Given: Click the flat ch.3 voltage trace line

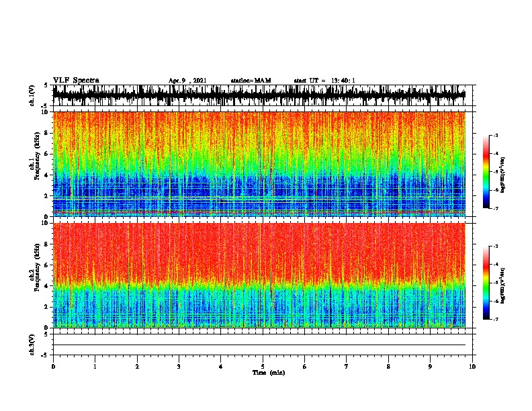Looking at the screenshot, I should click(259, 345).
